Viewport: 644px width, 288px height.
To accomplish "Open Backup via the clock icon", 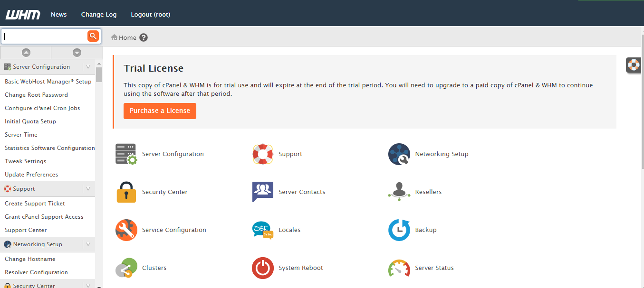I will tap(399, 230).
